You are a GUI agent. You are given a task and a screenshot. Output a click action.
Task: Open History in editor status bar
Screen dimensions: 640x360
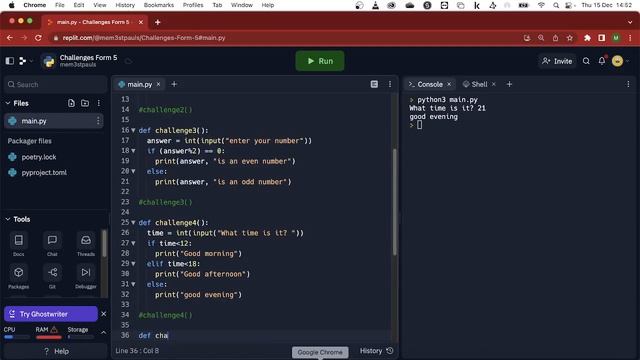pyautogui.click(x=376, y=351)
